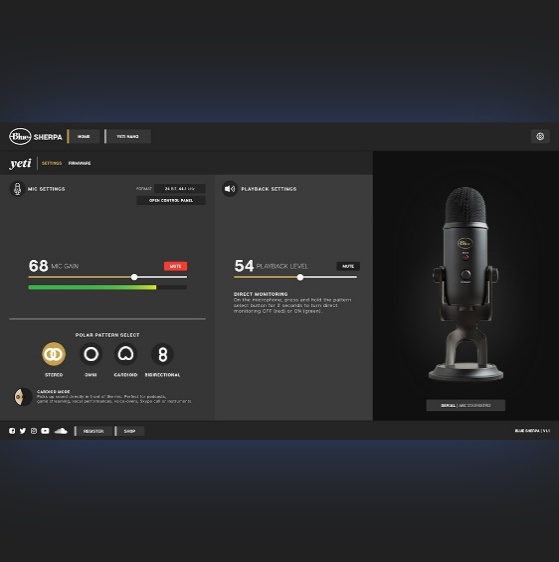Open the Facebook social icon

tap(12, 431)
